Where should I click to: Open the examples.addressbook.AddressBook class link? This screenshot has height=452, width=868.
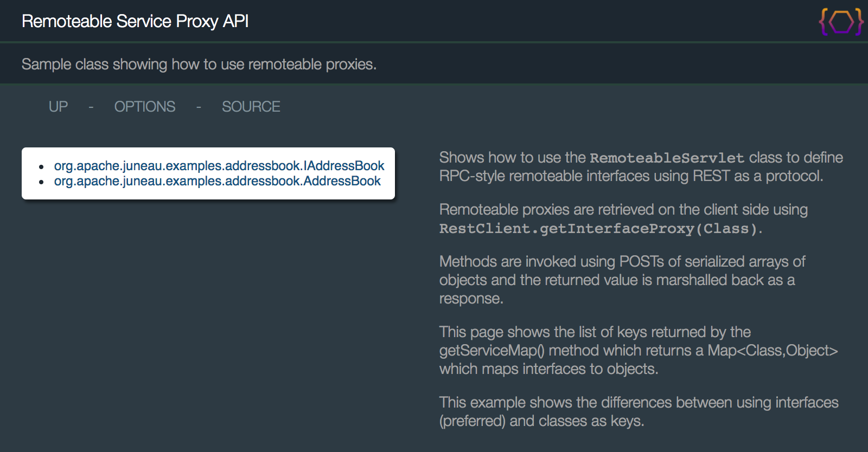(x=217, y=181)
